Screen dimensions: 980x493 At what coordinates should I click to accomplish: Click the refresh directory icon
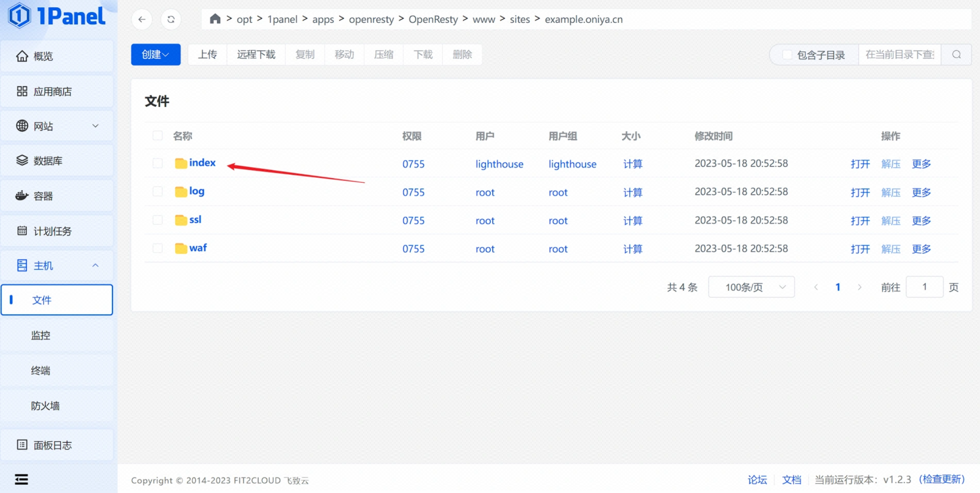pos(171,19)
